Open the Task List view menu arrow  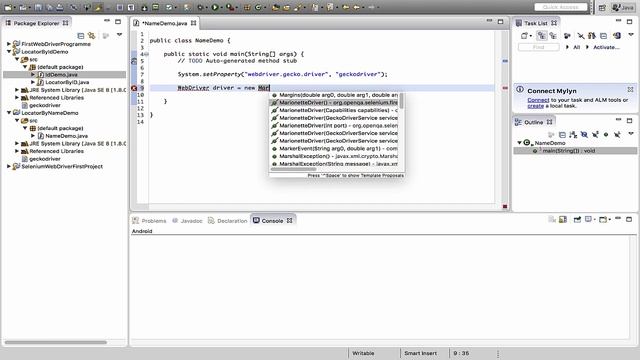[x=631, y=35]
